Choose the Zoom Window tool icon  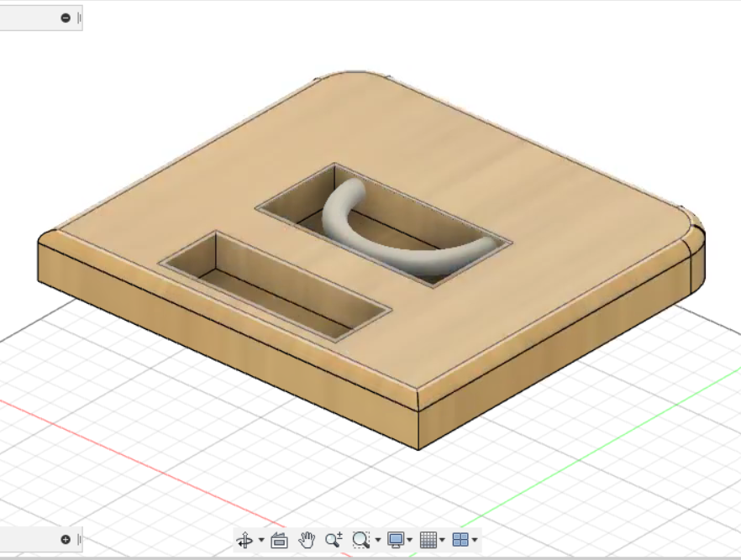coord(361,540)
